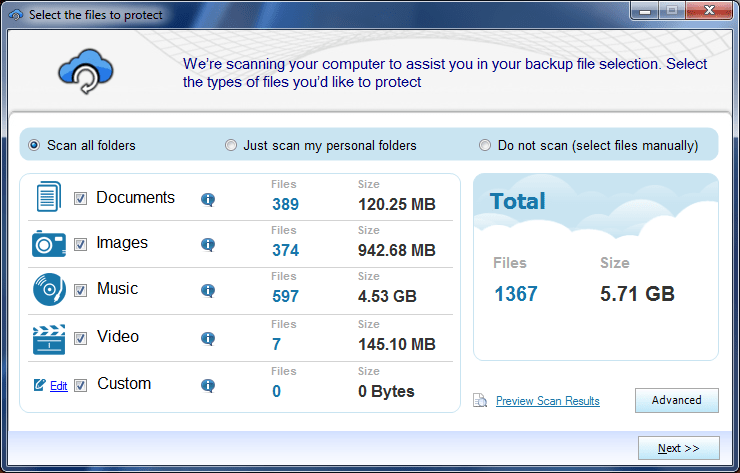The image size is (740, 473).
Task: Click the Documents pages icon
Action: coord(48,197)
